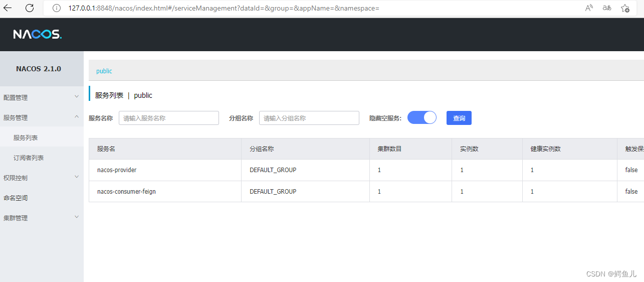Click the nacos-consumer-feign service name
This screenshot has width=644, height=282.
[126, 192]
